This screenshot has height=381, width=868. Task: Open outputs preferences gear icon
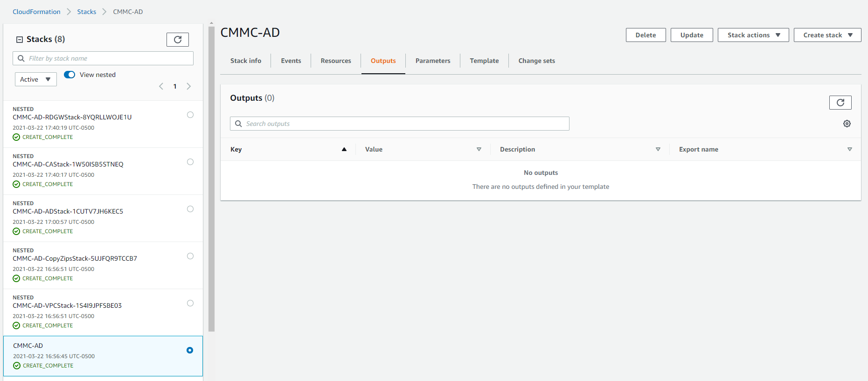[x=847, y=124]
